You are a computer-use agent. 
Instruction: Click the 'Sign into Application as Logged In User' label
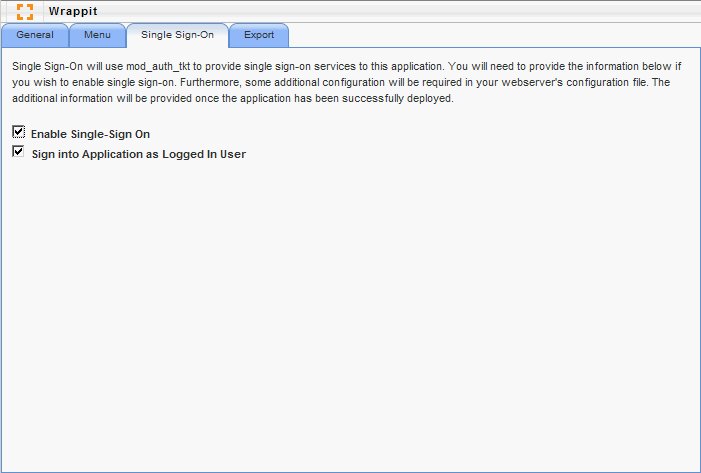pyautogui.click(x=138, y=154)
